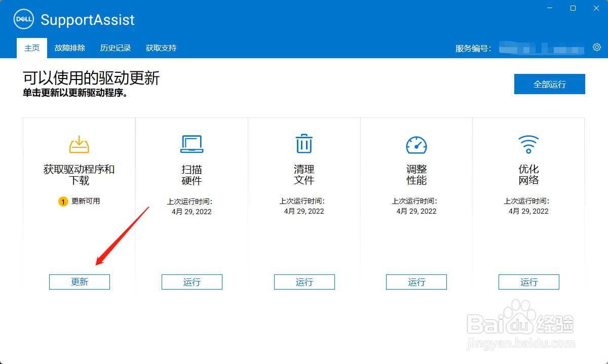Click the 扫描硬件 card title

tap(192, 175)
